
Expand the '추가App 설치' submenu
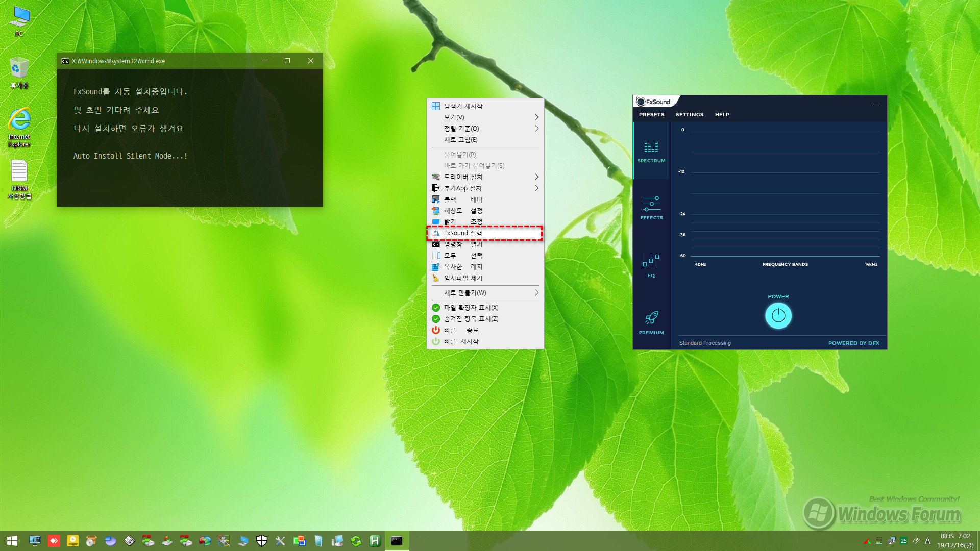[485, 188]
